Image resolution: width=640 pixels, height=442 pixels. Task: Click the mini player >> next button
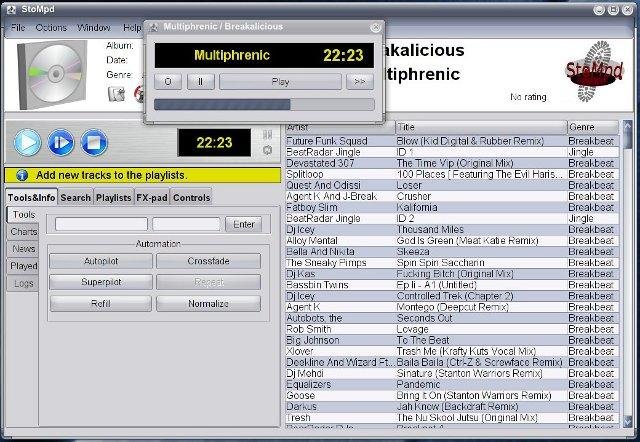pyautogui.click(x=360, y=82)
